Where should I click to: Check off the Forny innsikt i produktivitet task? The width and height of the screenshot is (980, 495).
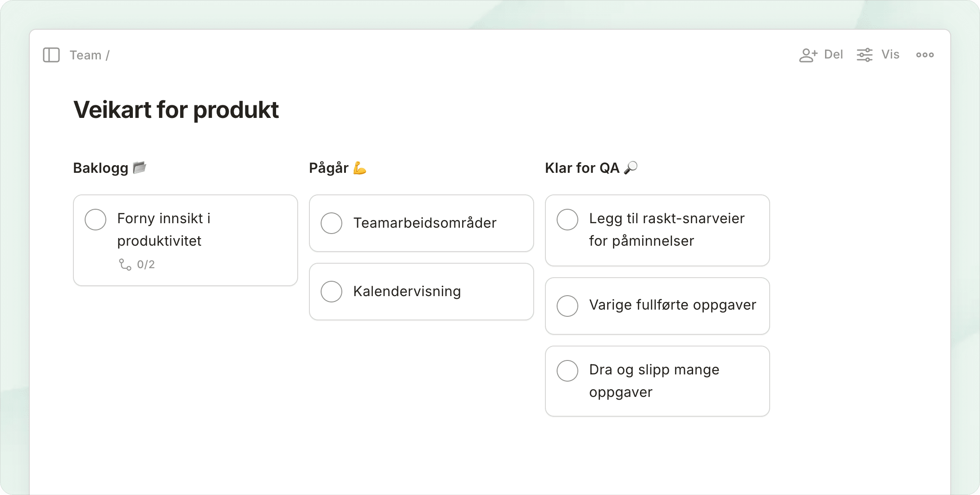click(x=95, y=220)
